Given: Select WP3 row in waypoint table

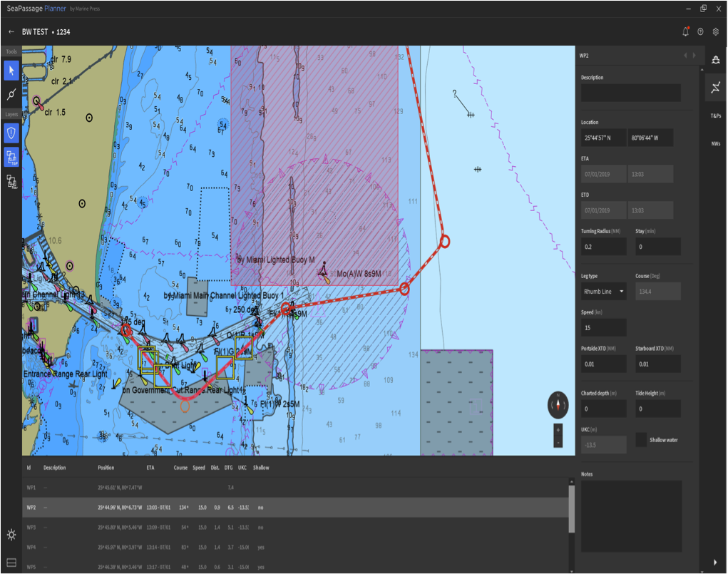Looking at the screenshot, I should (295, 528).
